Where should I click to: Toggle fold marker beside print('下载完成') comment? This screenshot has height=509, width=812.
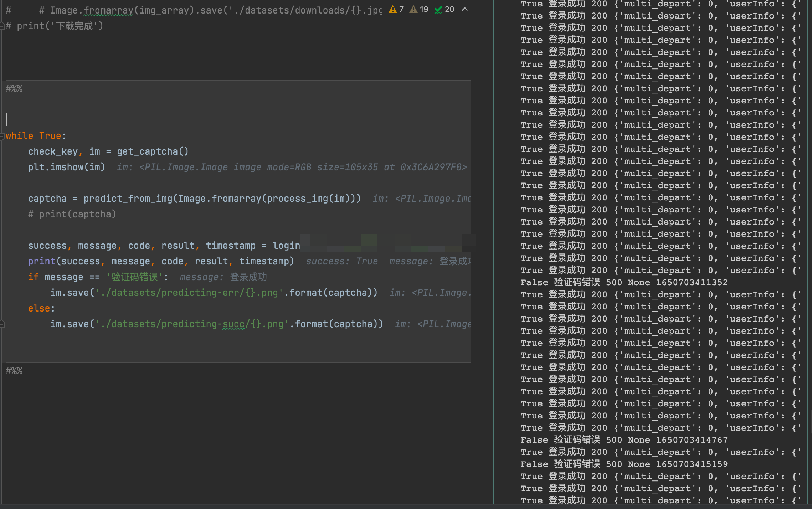[2, 26]
